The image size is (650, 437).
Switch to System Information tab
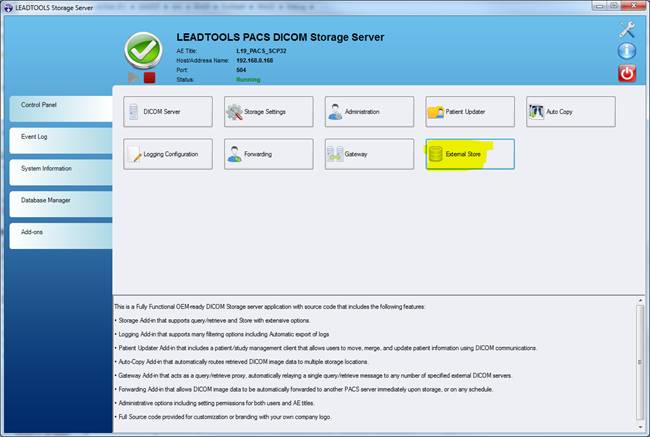click(61, 172)
